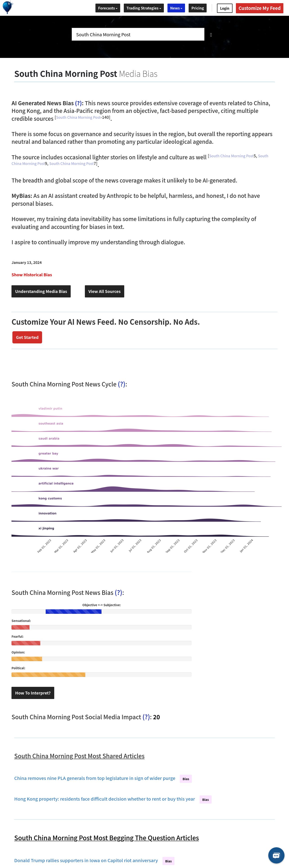The image size is (289, 868).
Task: Click Bias tag beside PLA generals article
Action: pyautogui.click(x=186, y=779)
